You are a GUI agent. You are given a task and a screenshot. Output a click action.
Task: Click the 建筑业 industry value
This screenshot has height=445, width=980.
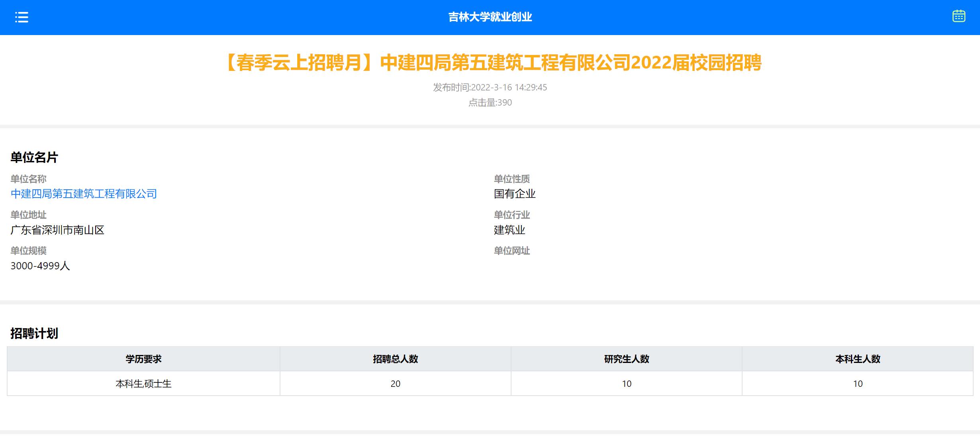(x=509, y=230)
